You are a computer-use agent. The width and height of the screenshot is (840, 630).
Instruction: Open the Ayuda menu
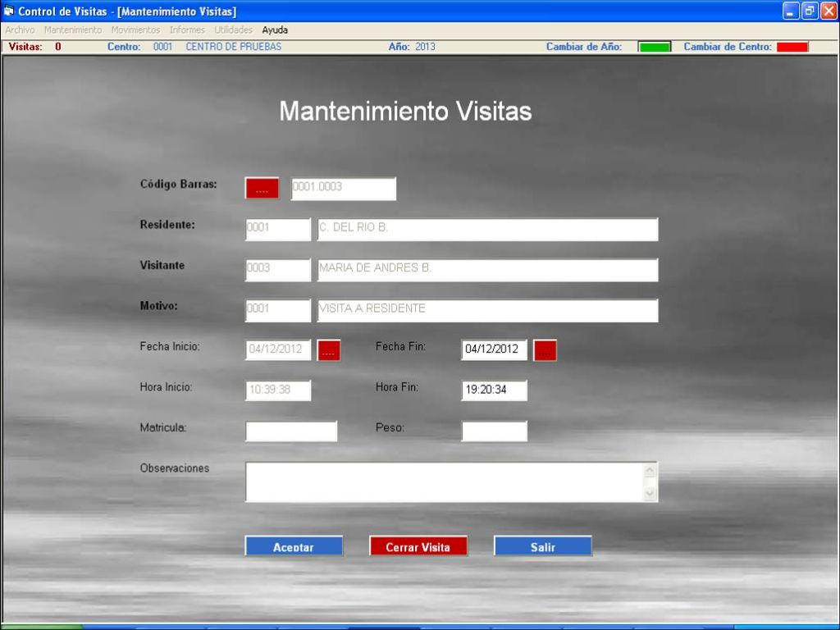pyautogui.click(x=275, y=30)
